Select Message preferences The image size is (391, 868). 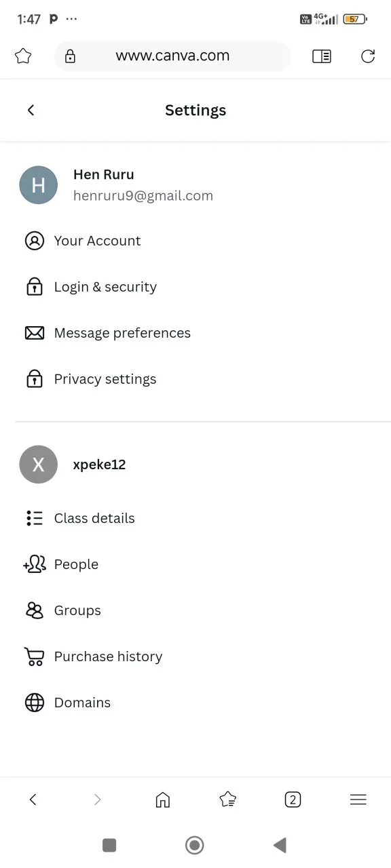(195, 333)
